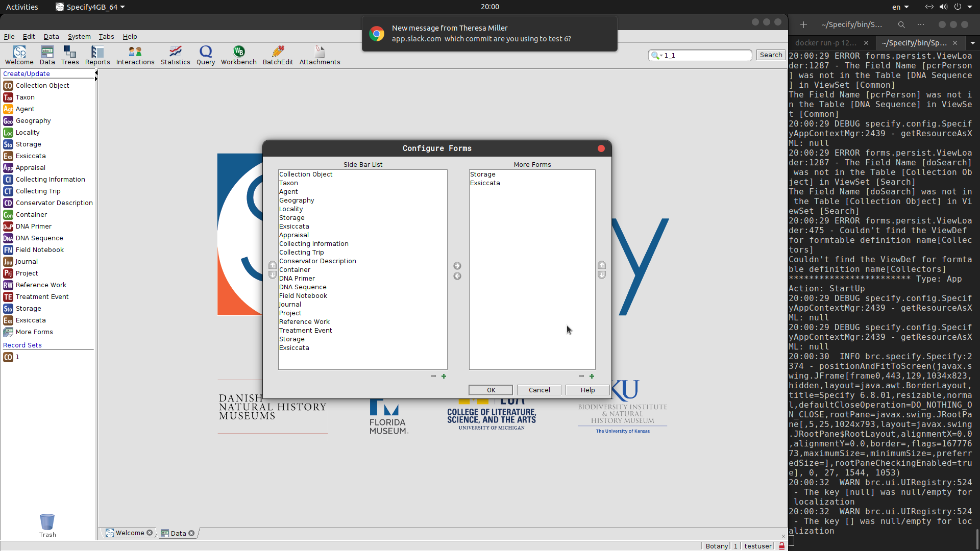Open the Query tool
The image size is (980, 551).
206,55
